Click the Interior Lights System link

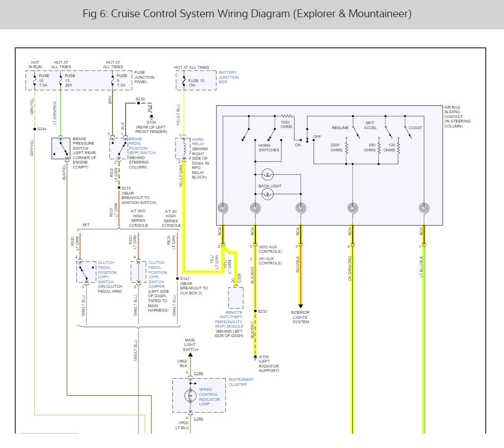[301, 317]
